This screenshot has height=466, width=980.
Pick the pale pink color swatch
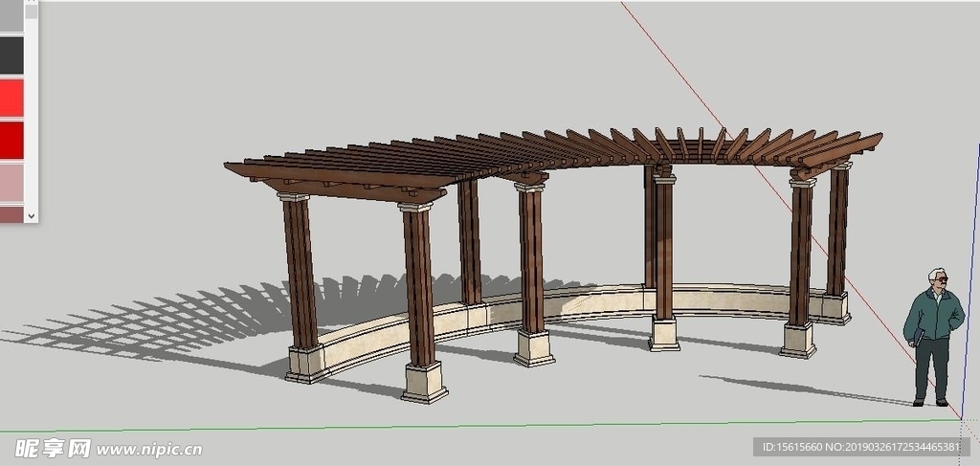point(11,182)
